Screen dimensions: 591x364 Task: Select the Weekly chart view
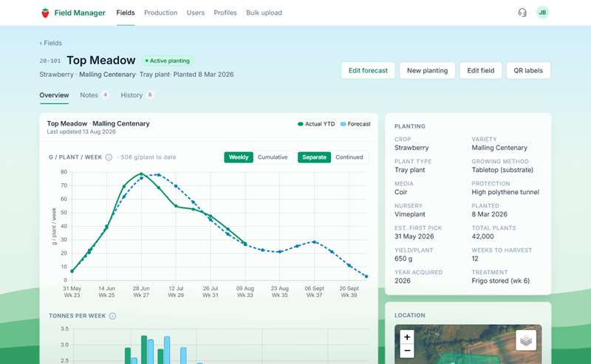click(239, 157)
